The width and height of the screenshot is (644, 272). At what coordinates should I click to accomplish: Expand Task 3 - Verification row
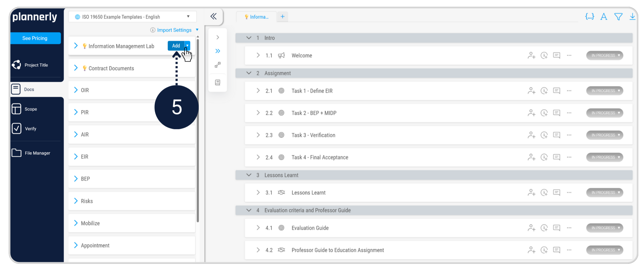click(x=258, y=135)
